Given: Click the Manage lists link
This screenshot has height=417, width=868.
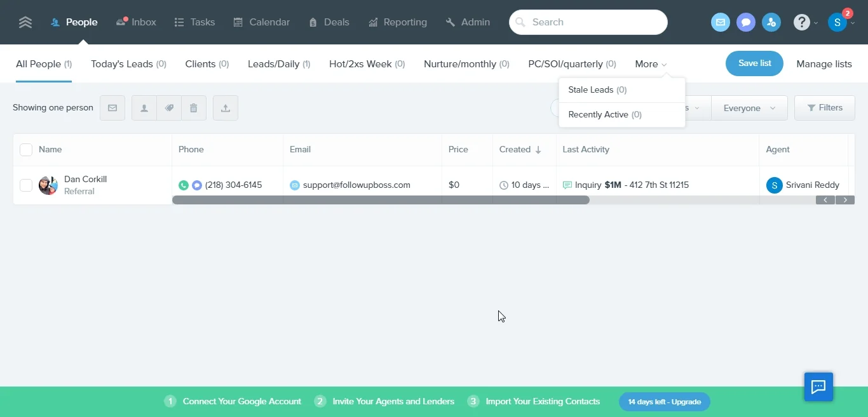Looking at the screenshot, I should pyautogui.click(x=824, y=64).
